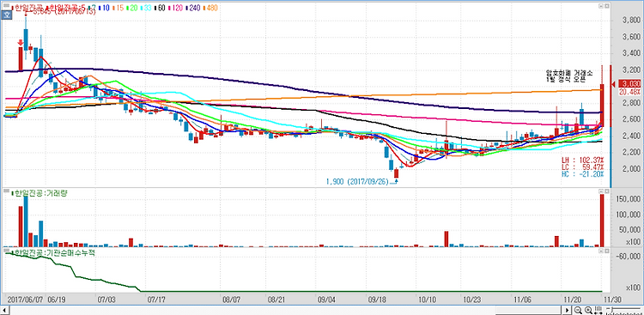Click the 09/18 date axis label

tap(376, 299)
